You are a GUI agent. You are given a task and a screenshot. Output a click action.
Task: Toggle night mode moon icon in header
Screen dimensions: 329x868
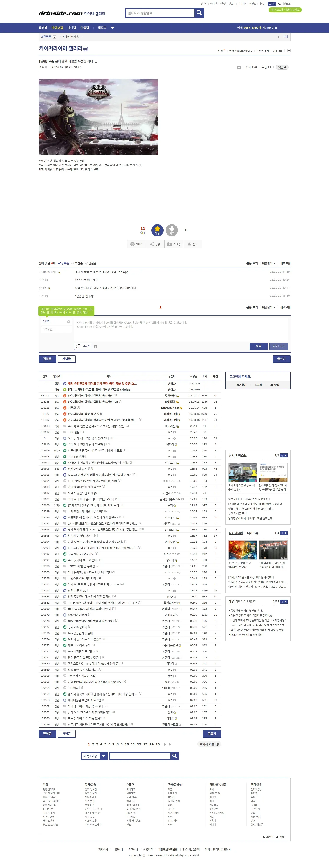(x=279, y=4)
